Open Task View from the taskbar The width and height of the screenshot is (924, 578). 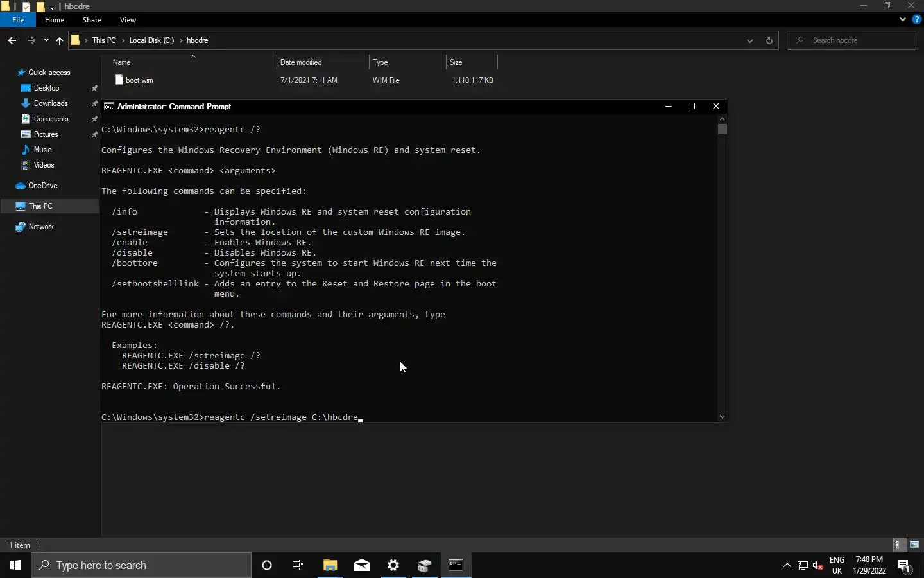[298, 565]
